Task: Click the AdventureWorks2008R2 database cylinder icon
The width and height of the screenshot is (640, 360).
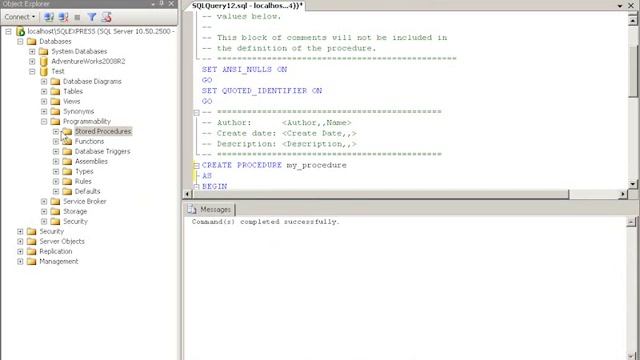Action: (x=44, y=61)
